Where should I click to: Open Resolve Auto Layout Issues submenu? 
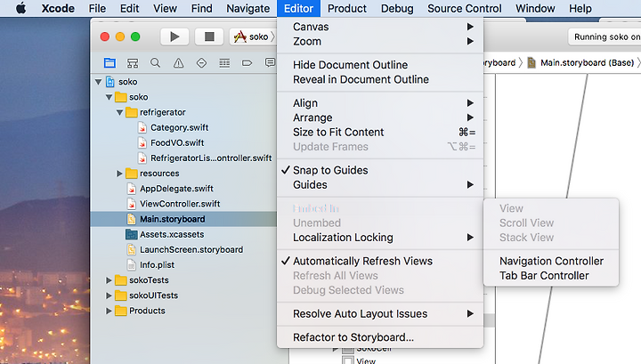tap(380, 314)
